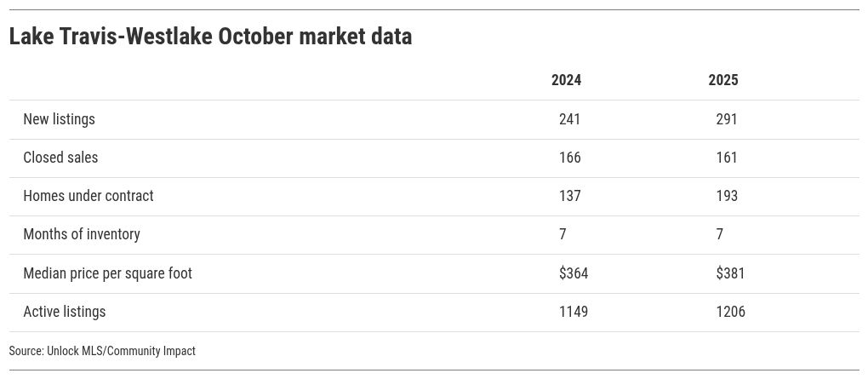Click the Lake Travis-Westlake October market data title
Viewport: 868px width, 379px height.
[x=210, y=37]
